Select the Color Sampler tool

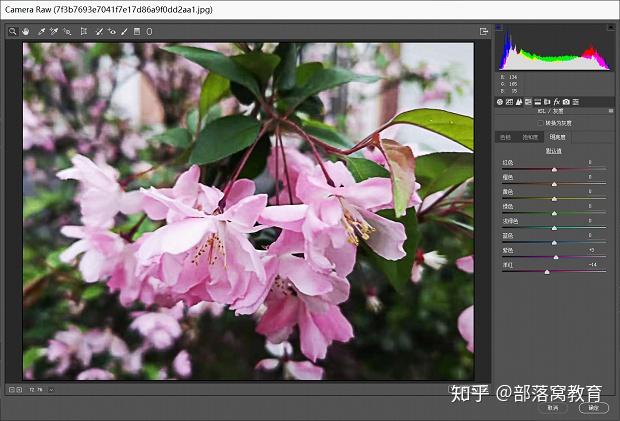(x=54, y=31)
